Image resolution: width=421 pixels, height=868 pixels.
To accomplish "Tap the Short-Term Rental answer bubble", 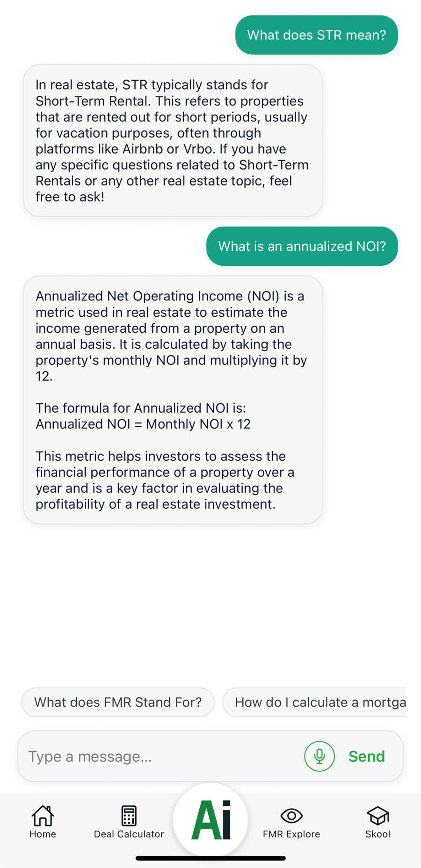I will point(173,140).
